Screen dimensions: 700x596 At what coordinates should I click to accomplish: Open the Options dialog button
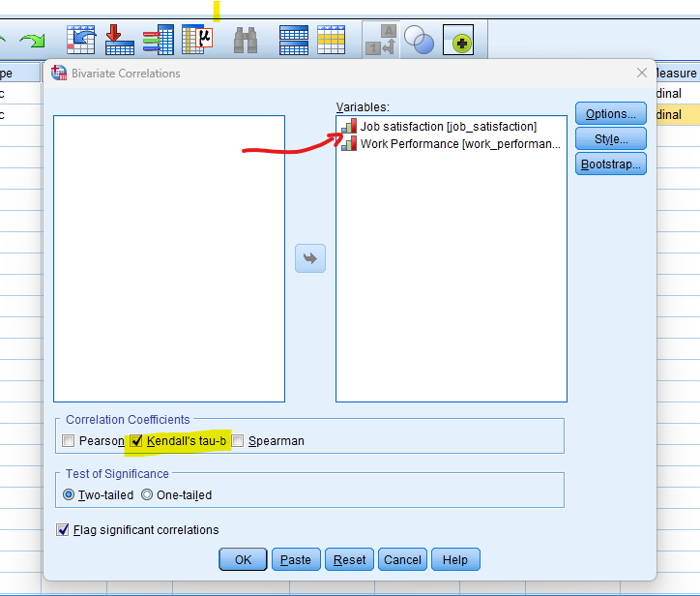(x=611, y=113)
